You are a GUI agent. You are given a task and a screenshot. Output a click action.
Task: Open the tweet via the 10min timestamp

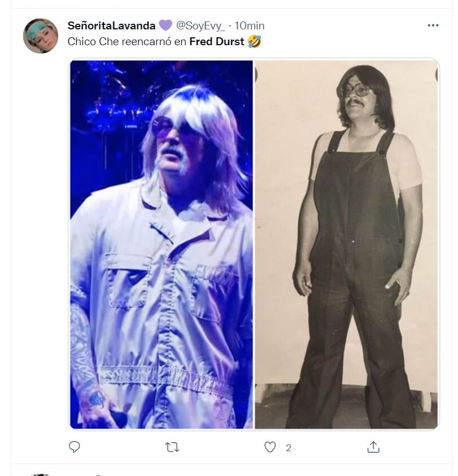click(250, 25)
